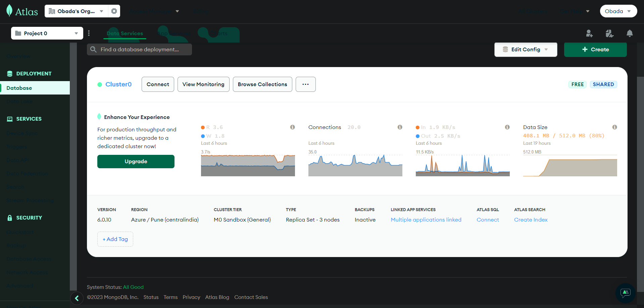
Task: Open Billing in the top navigation
Action: coord(201,11)
